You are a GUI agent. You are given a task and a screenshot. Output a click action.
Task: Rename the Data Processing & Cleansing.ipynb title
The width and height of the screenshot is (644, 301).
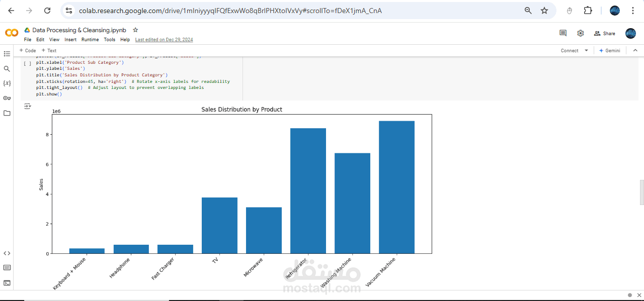pyautogui.click(x=79, y=30)
